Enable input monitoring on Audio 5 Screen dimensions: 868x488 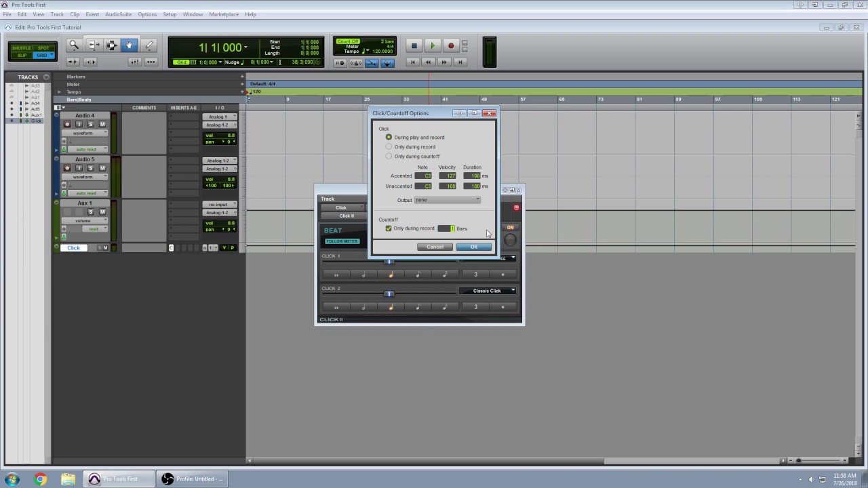79,168
